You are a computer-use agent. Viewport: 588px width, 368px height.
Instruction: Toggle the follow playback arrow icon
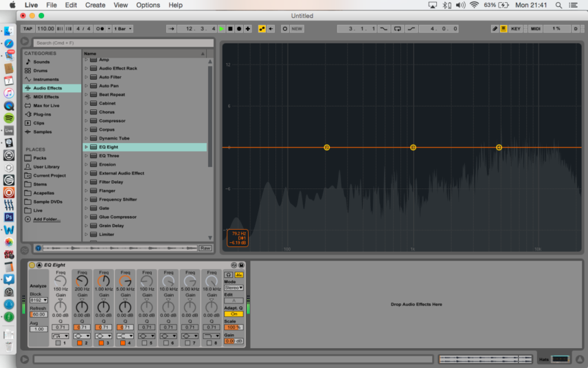pos(171,28)
